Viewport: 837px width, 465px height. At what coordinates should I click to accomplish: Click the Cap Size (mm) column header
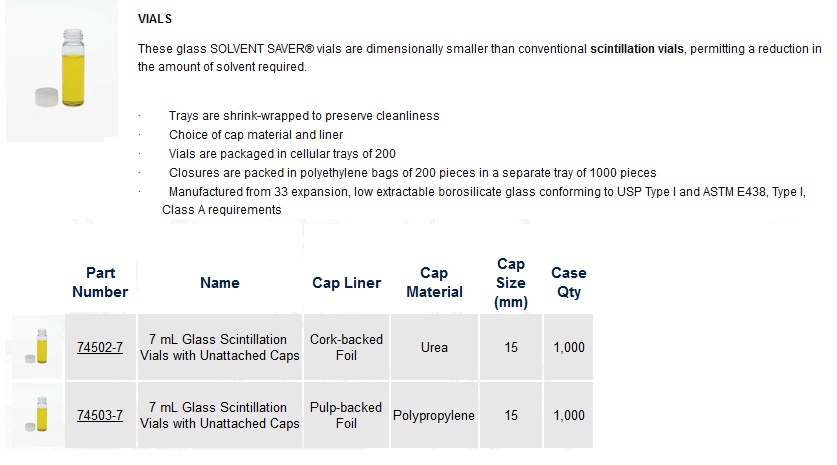pyautogui.click(x=511, y=283)
